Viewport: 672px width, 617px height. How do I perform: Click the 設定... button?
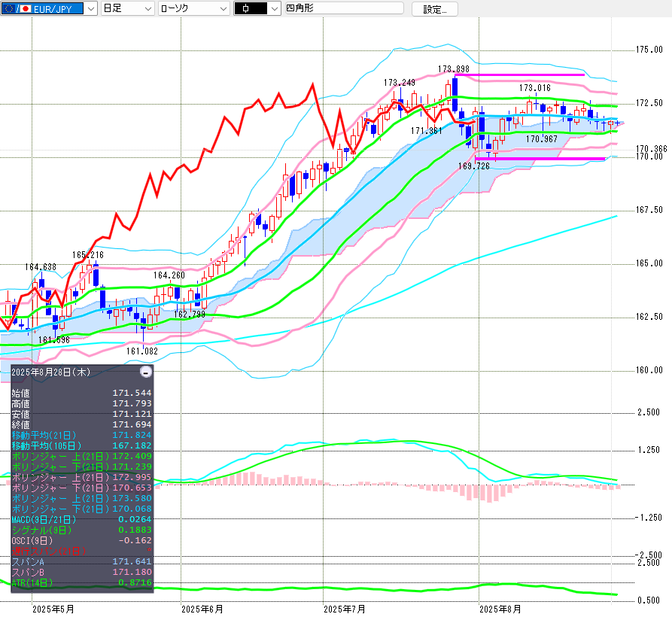[434, 10]
